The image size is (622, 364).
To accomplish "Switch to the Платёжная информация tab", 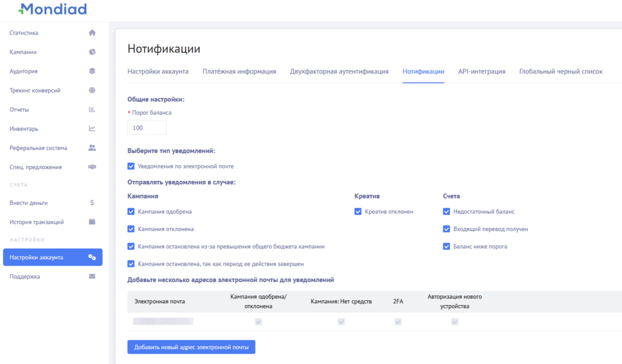I will (239, 72).
